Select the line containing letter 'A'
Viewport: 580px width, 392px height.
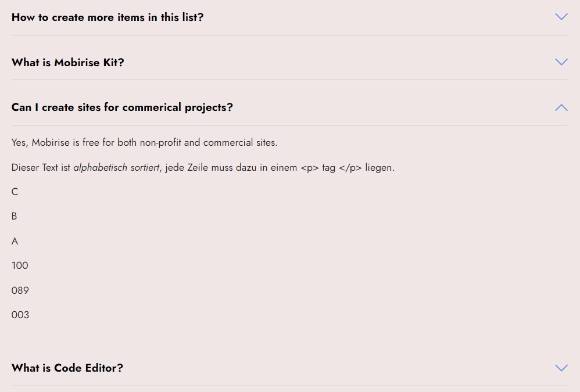(15, 241)
